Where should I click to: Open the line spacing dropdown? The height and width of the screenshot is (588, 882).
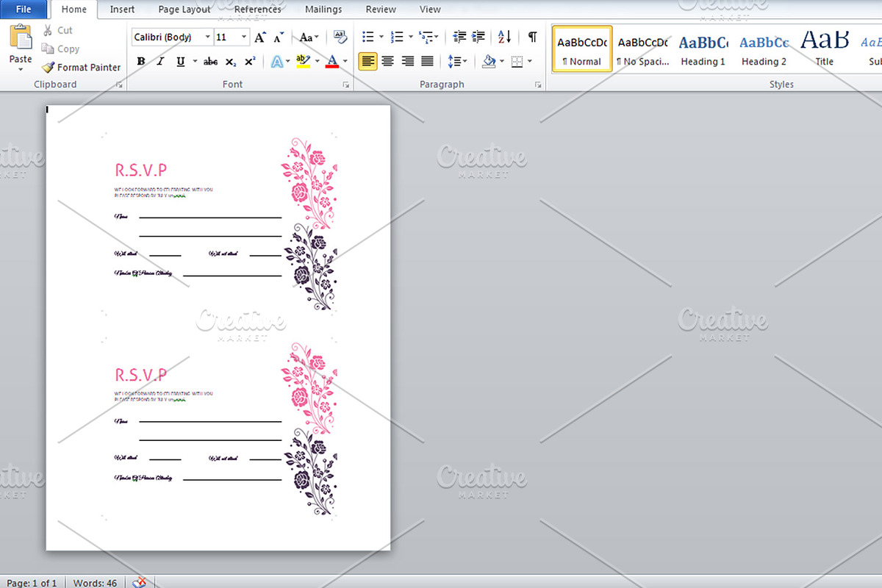(x=458, y=62)
